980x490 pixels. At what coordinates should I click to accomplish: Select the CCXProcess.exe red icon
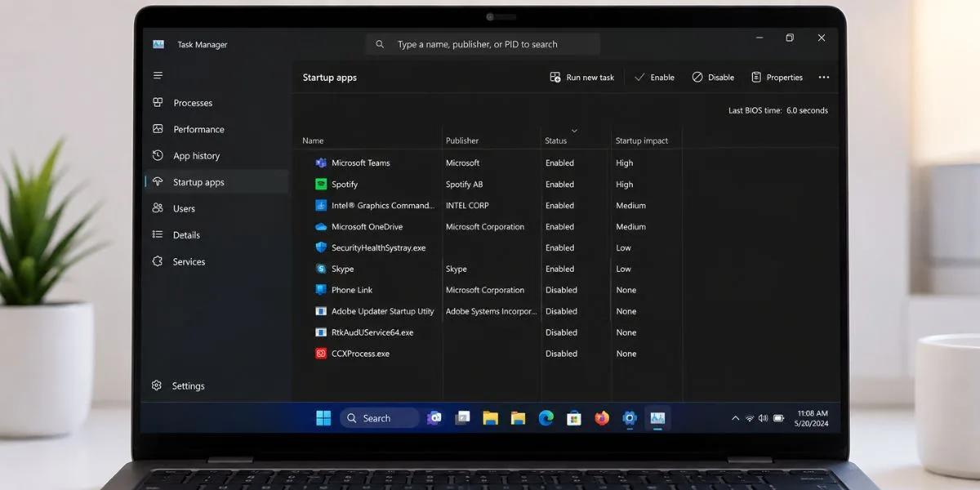pos(321,354)
